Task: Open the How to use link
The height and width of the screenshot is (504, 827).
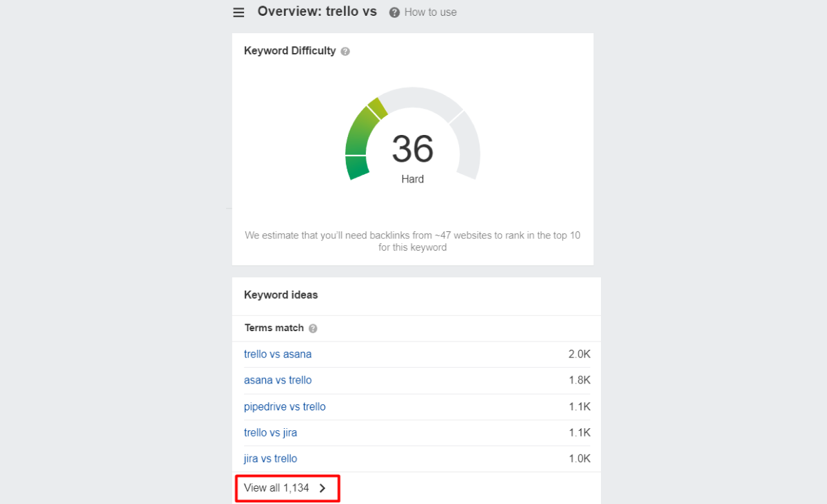Action: [x=430, y=12]
